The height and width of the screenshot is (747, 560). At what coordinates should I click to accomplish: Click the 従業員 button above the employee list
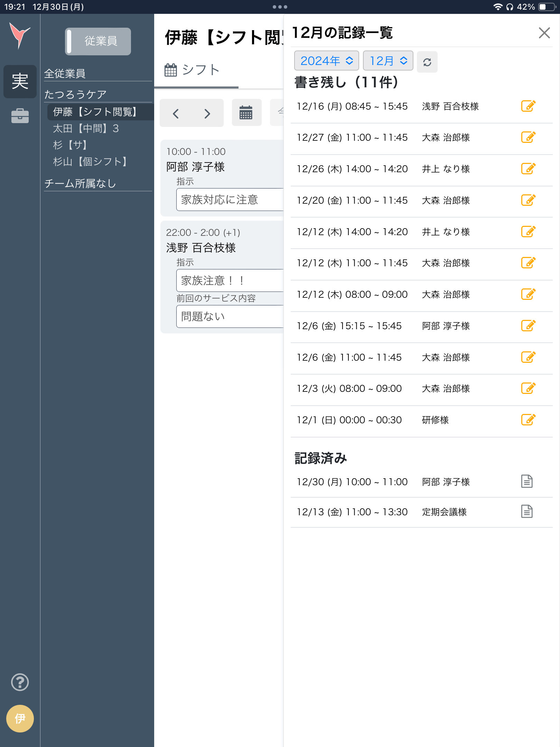pyautogui.click(x=99, y=41)
